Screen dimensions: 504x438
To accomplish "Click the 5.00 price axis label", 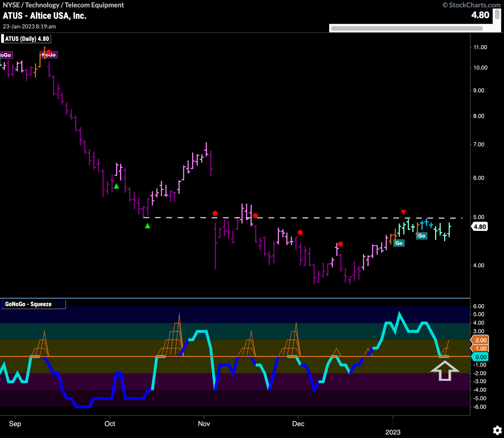I will point(479,217).
